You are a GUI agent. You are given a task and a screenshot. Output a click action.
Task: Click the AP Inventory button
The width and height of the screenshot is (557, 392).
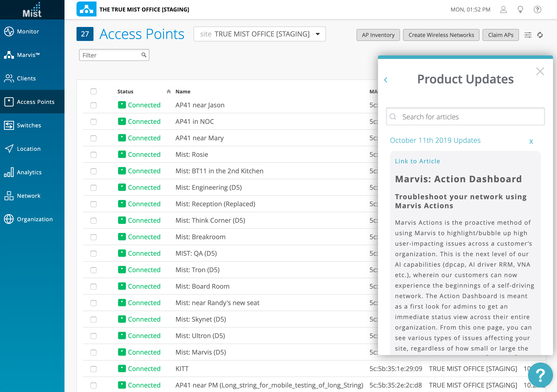click(x=378, y=35)
